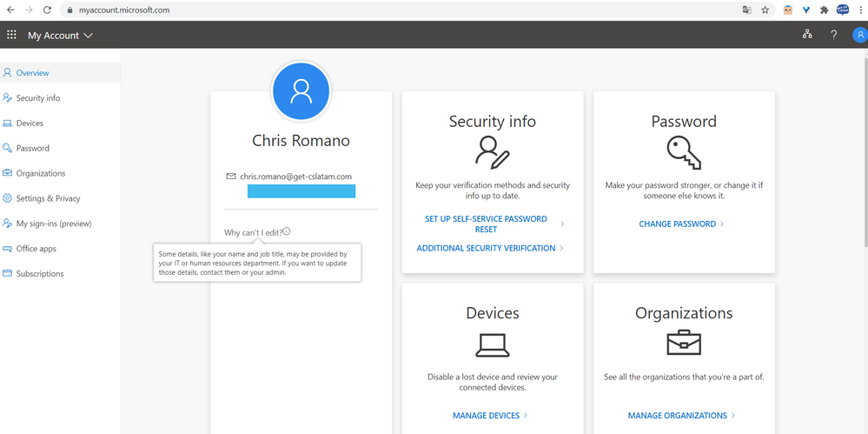Click the mail envelope icon beside email
868x434 pixels.
point(231,177)
